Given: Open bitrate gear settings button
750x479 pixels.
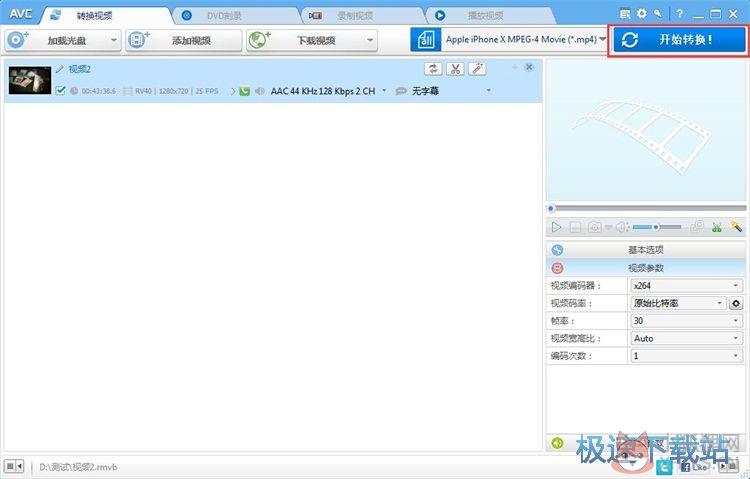Looking at the screenshot, I should (x=736, y=303).
